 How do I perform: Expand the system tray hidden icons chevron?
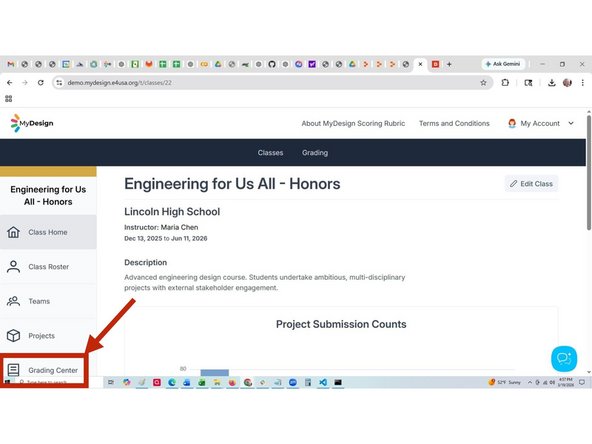click(530, 382)
